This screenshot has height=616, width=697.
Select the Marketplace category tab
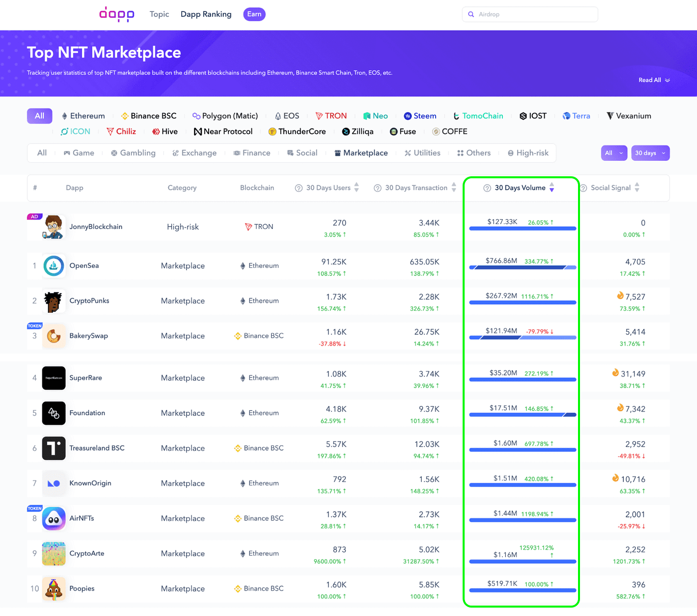pos(361,153)
